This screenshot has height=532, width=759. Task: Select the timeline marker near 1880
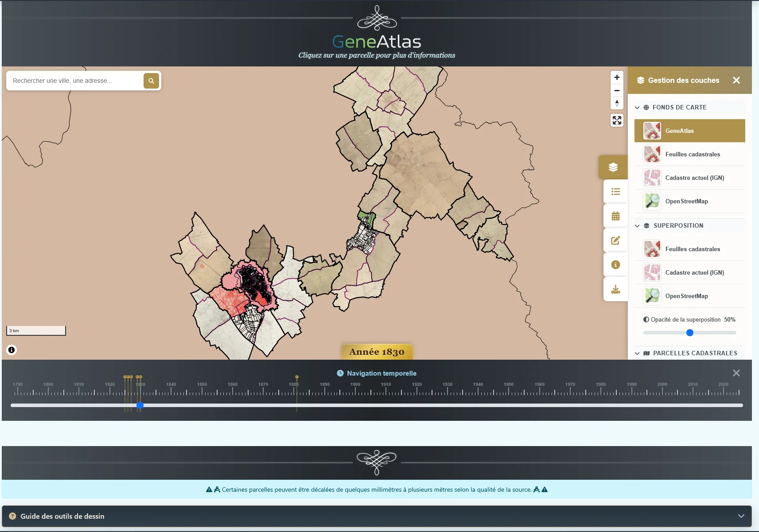tap(297, 377)
